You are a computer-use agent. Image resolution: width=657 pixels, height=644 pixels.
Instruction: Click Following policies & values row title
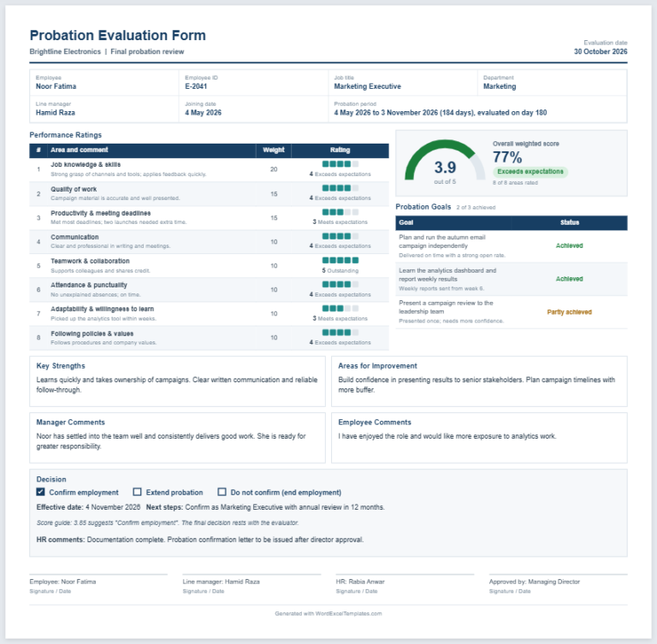coord(92,334)
